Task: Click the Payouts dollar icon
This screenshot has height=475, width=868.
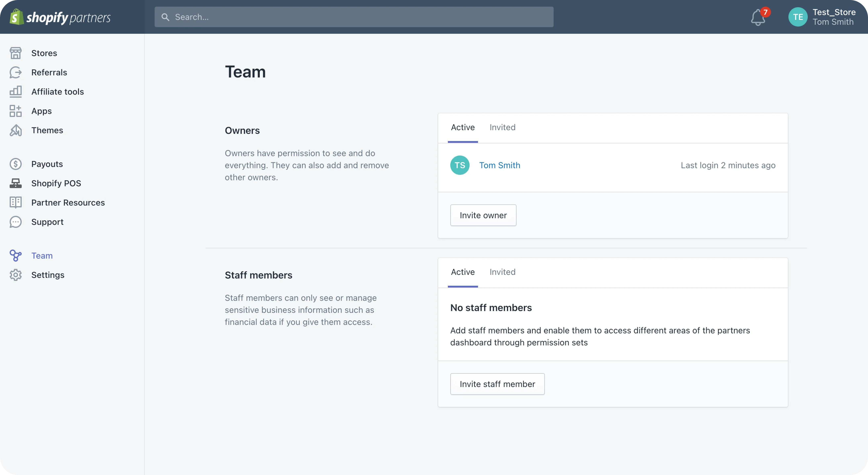Action: (x=15, y=164)
